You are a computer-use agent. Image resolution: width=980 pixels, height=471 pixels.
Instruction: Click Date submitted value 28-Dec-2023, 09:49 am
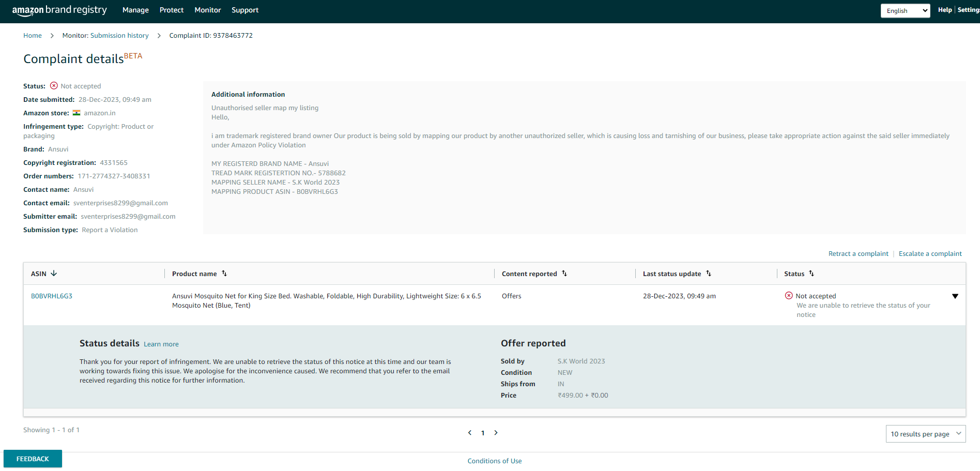point(115,100)
